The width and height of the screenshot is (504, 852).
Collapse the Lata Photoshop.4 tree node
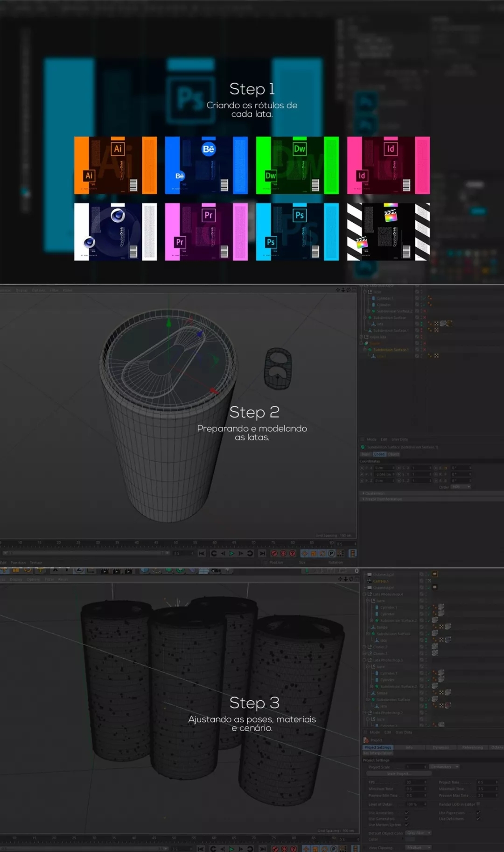click(x=364, y=594)
